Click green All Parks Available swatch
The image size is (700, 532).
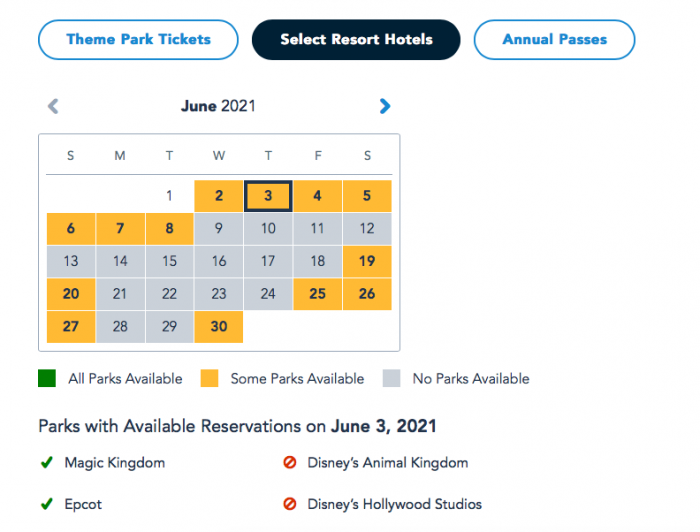click(47, 379)
